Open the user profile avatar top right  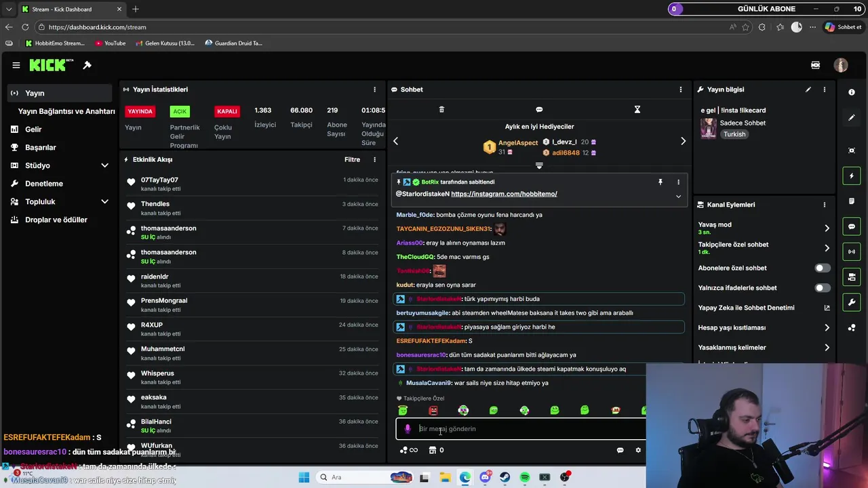(841, 65)
